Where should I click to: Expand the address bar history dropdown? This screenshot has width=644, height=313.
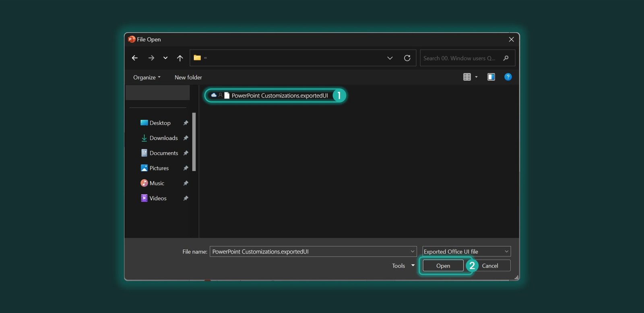[390, 58]
